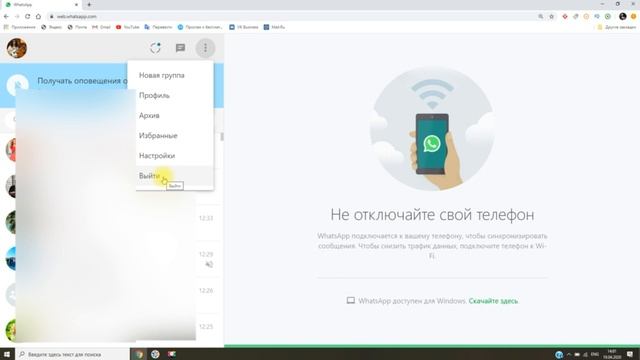
Task: Click the muted speaker icon in chat list
Action: (x=209, y=264)
